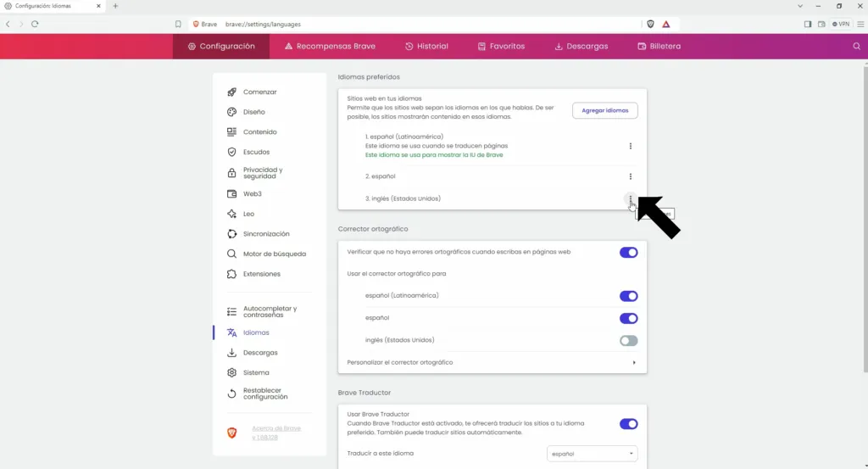Click the Brave Traductor heading
The width and height of the screenshot is (868, 469).
(x=364, y=393)
